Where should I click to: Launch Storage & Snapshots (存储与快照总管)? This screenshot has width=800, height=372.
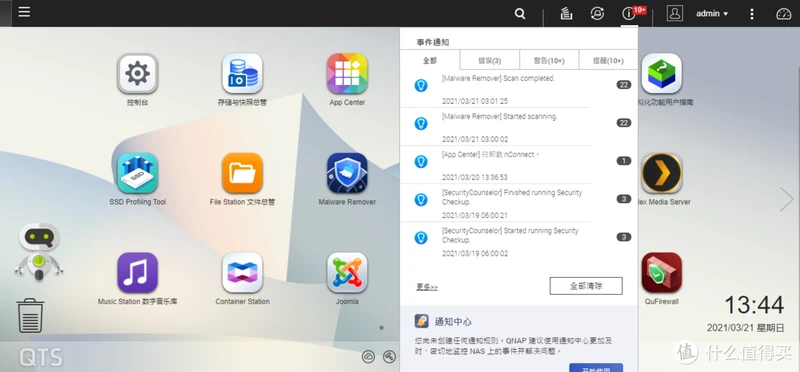(x=242, y=74)
